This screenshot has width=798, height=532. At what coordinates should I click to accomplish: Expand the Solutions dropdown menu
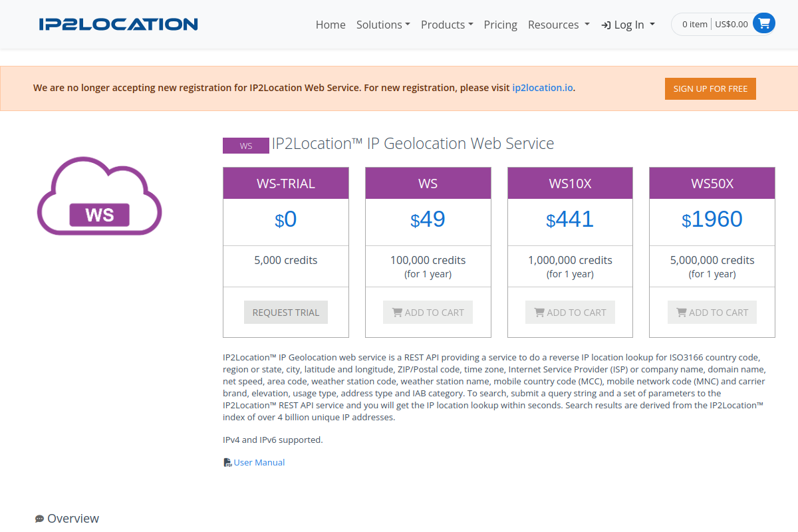click(x=383, y=25)
